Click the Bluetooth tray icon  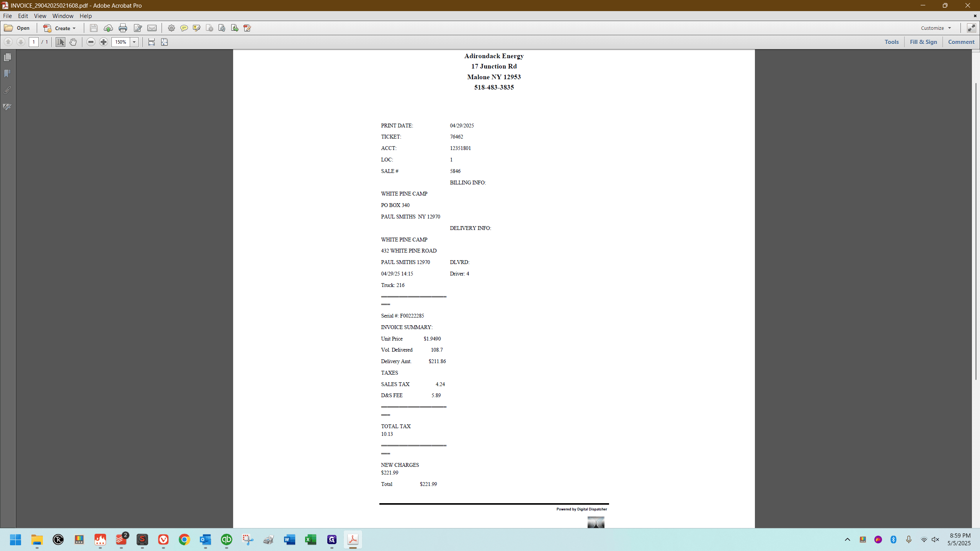point(893,540)
